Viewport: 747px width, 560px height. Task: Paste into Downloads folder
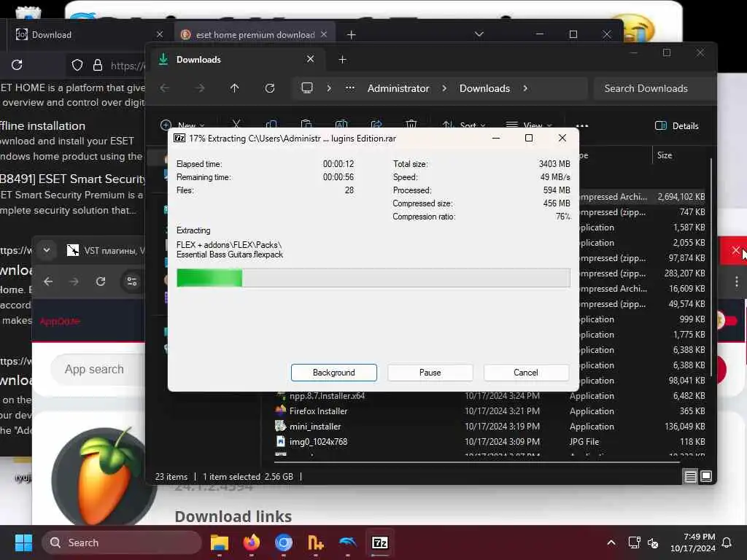306,125
